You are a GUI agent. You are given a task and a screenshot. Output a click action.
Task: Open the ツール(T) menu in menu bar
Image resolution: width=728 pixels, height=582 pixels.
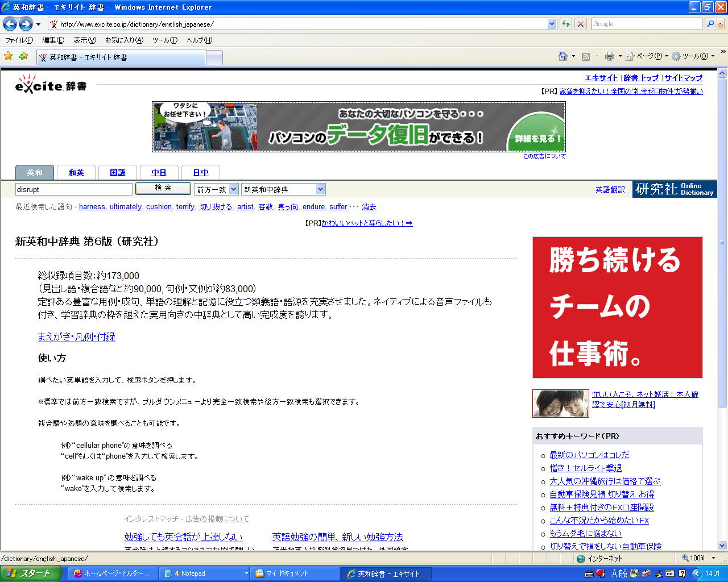pos(164,40)
